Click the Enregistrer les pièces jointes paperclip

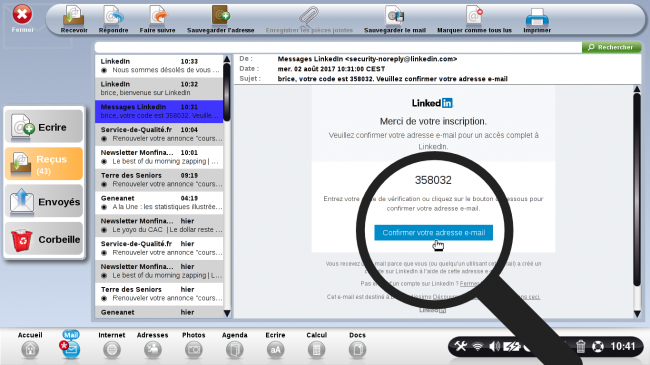[x=309, y=17]
